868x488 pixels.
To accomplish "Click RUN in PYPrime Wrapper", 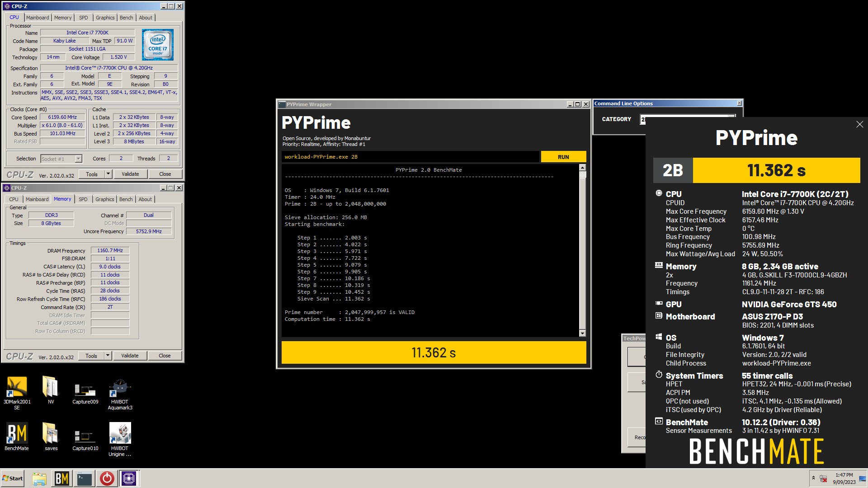I will coord(563,157).
